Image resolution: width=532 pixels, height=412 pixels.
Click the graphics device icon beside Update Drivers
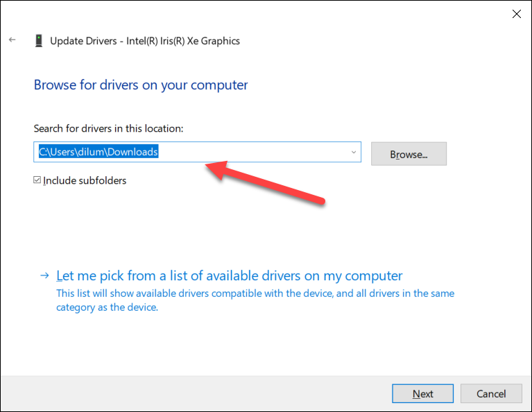[38, 41]
